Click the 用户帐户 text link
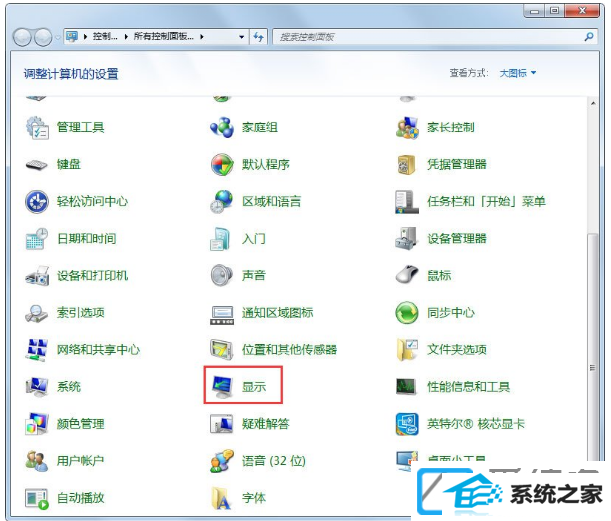This screenshot has width=611, height=521. click(x=80, y=461)
